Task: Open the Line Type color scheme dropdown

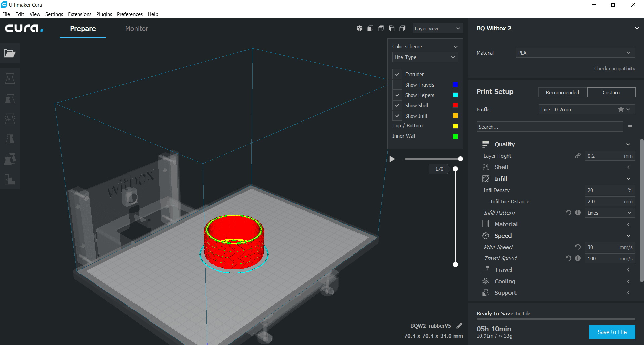Action: click(425, 57)
